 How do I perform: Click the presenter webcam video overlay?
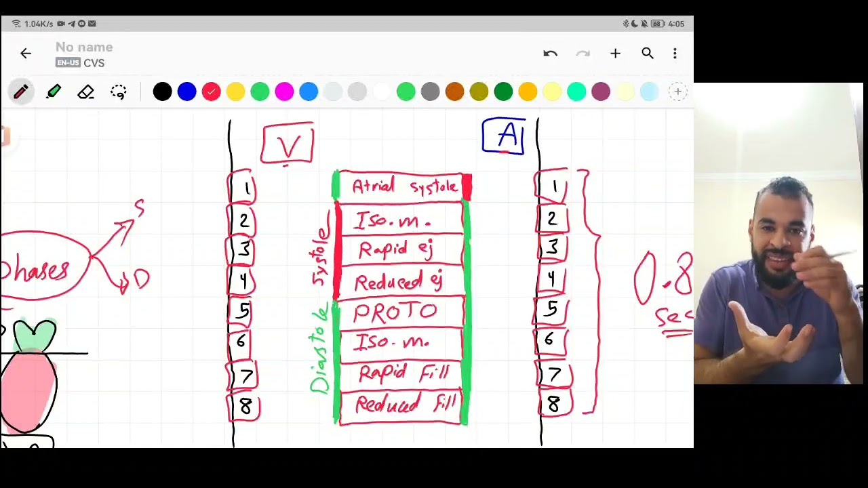778,234
